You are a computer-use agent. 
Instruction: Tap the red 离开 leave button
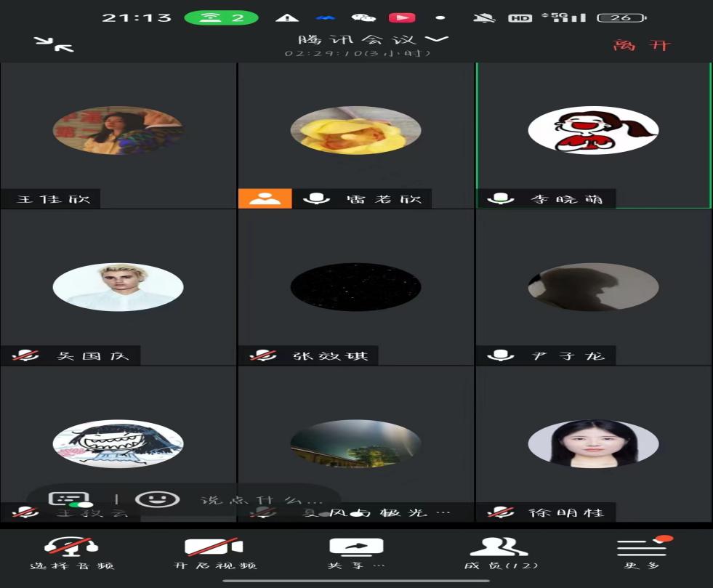tap(642, 45)
